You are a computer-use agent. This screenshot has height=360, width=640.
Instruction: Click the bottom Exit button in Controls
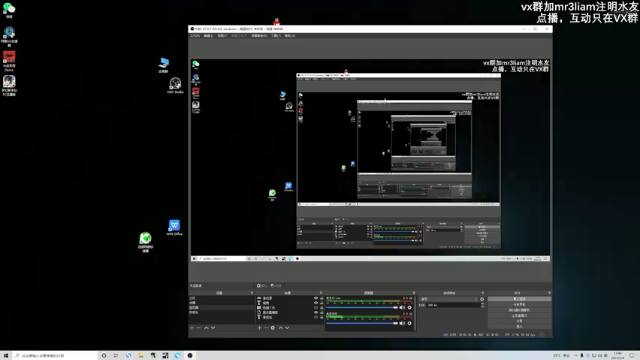point(519,326)
